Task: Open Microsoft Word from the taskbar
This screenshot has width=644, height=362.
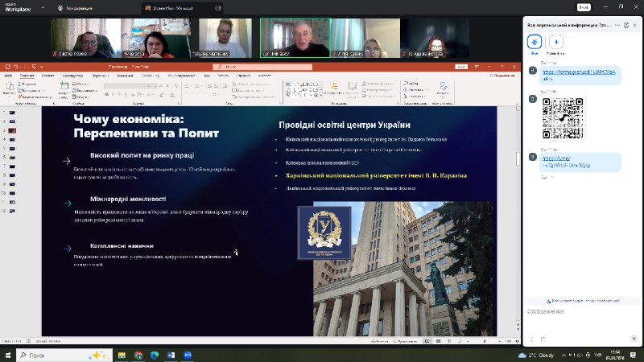Action: click(171, 354)
